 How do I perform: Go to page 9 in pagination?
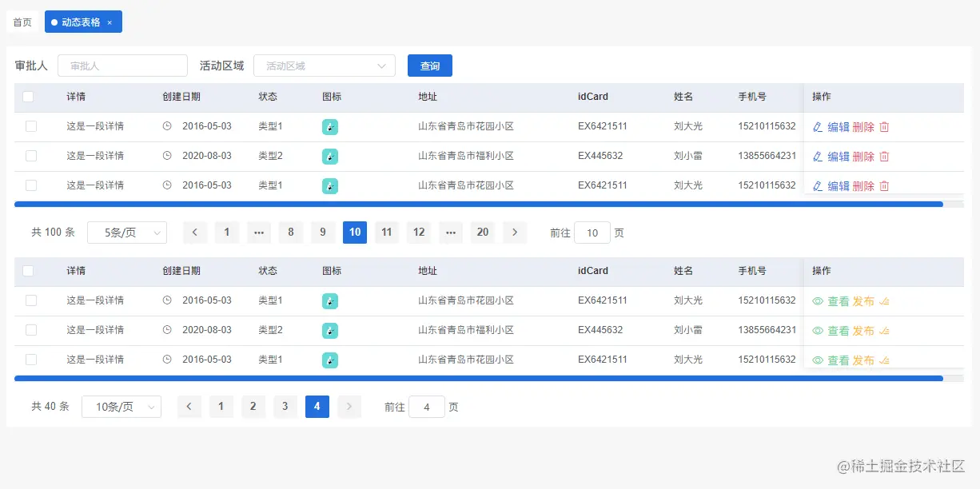[x=323, y=233]
